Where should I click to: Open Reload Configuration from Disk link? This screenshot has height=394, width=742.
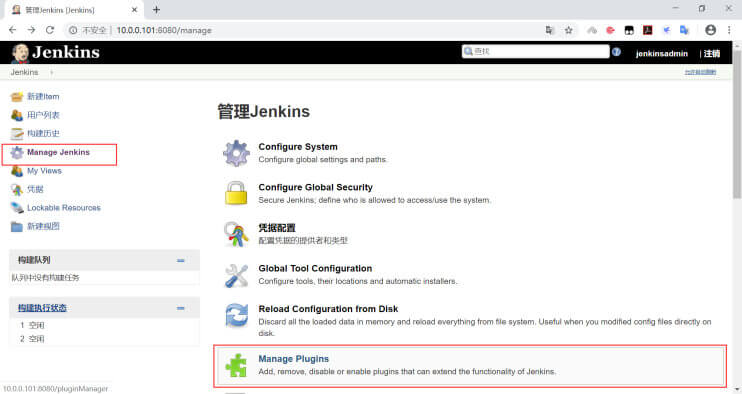(x=328, y=309)
